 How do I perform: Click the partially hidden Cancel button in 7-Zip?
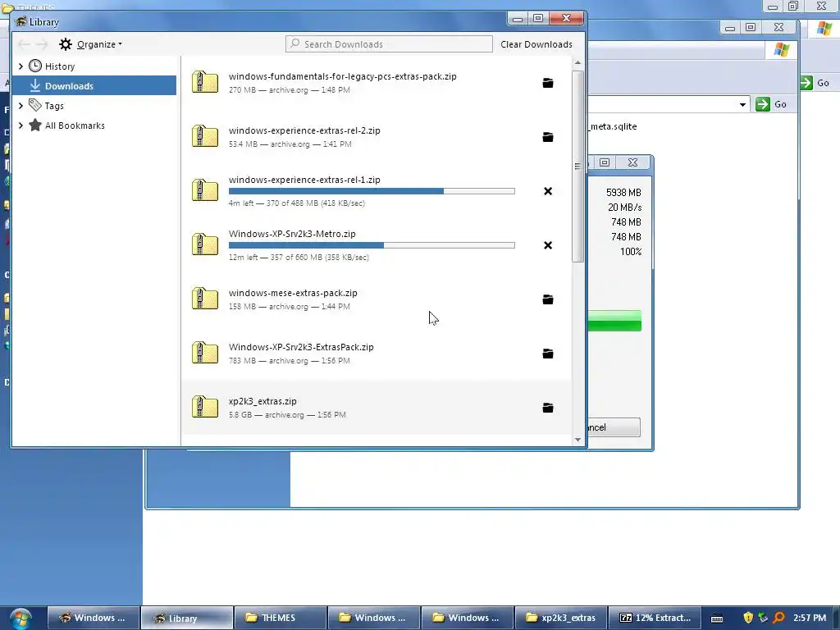614,427
